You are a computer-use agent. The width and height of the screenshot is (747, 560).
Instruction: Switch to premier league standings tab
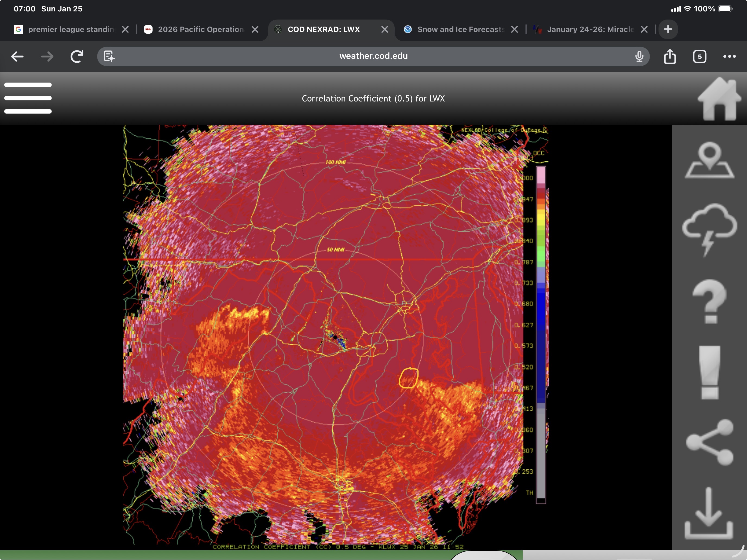(x=66, y=29)
